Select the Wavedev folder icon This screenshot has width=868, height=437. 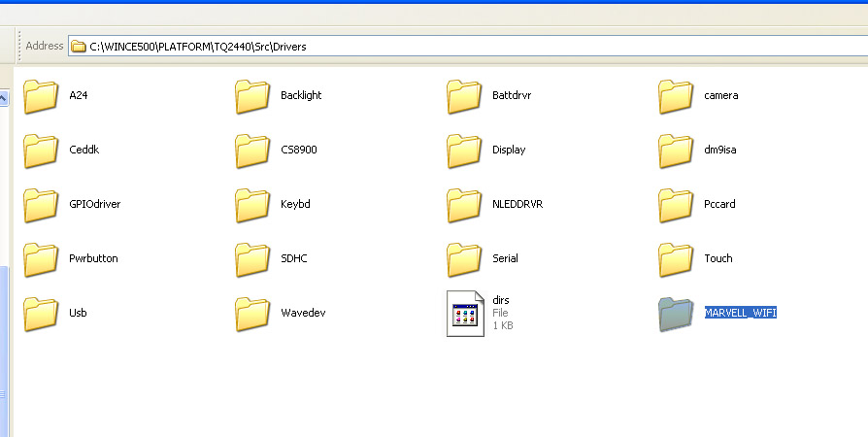(x=252, y=313)
